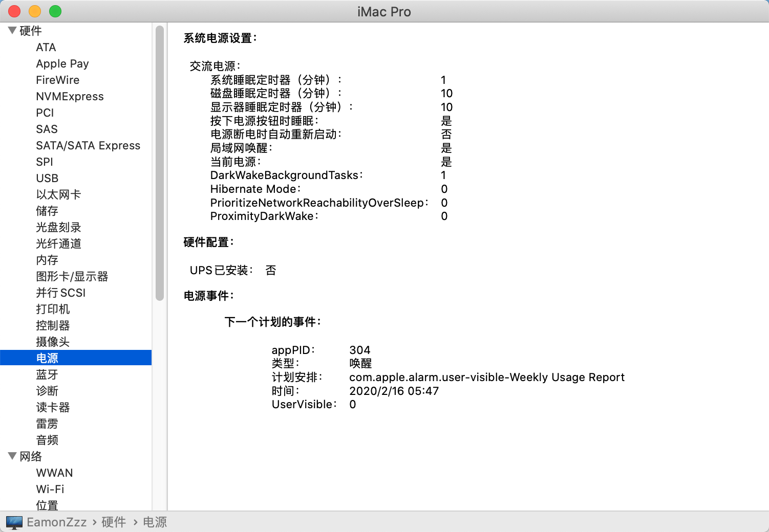
Task: Select 诊断 in the sidebar
Action: click(47, 391)
